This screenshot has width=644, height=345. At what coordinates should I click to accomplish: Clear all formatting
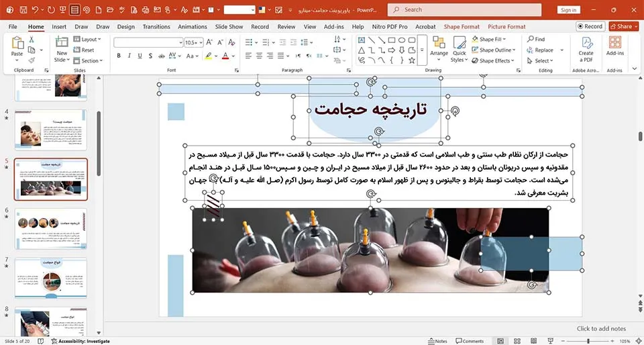click(x=231, y=42)
